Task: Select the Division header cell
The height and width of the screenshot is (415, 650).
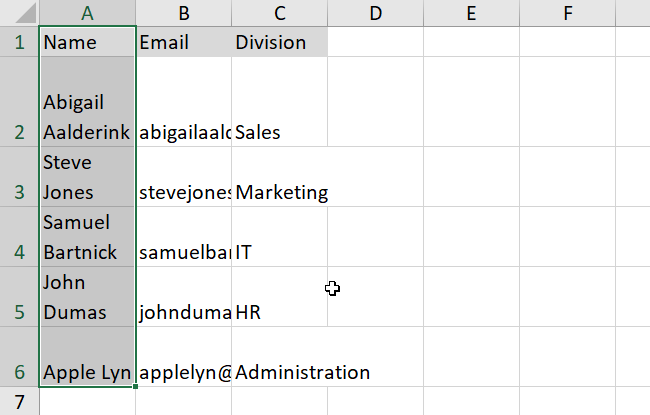Action: click(x=279, y=43)
